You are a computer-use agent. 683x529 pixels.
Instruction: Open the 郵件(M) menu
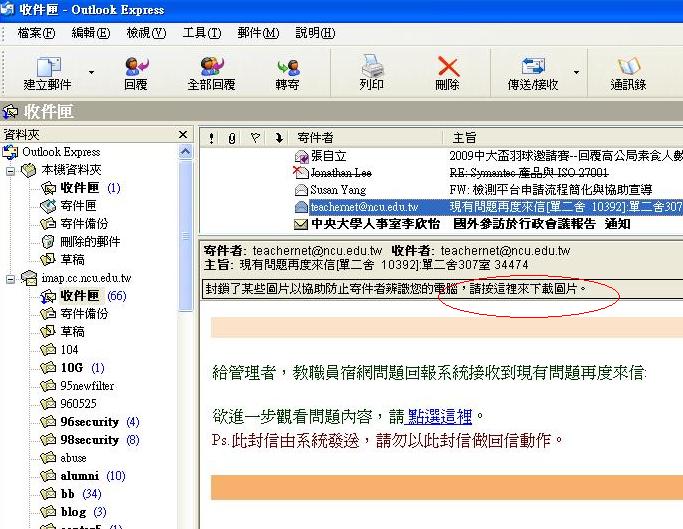pos(257,33)
